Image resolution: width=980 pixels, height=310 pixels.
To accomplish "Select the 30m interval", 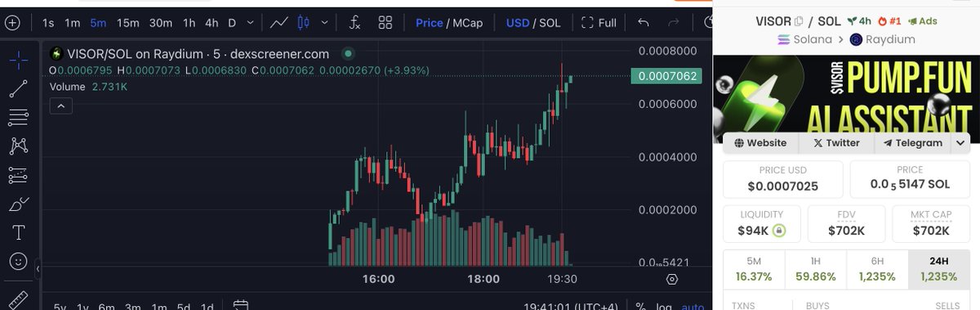I will pyautogui.click(x=162, y=23).
